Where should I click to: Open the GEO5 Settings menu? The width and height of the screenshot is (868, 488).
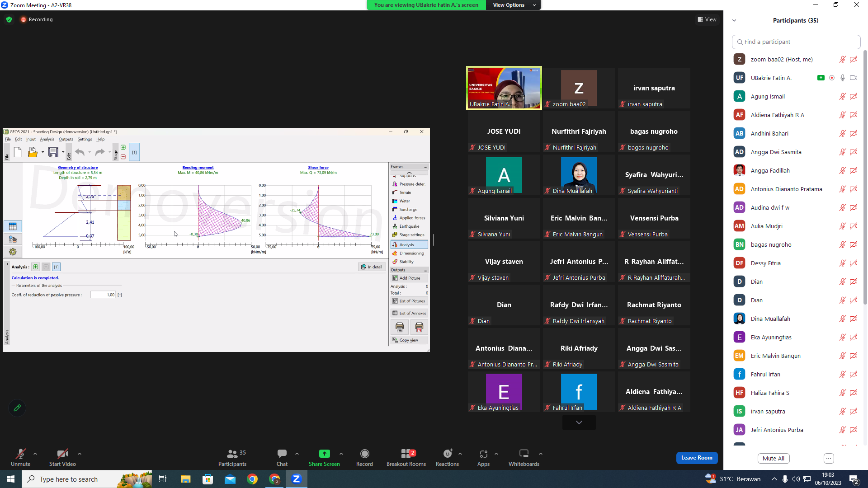pyautogui.click(x=85, y=139)
